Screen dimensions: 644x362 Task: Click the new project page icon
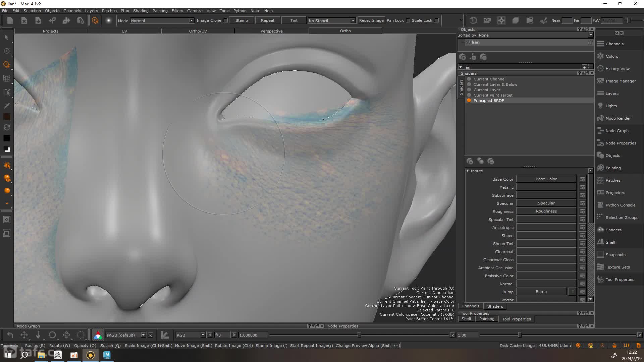coord(10,20)
